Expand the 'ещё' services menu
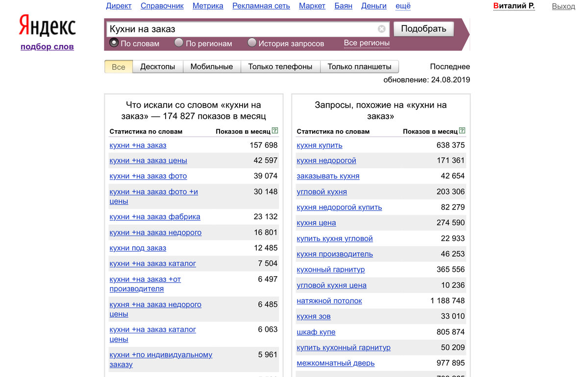 [x=403, y=6]
